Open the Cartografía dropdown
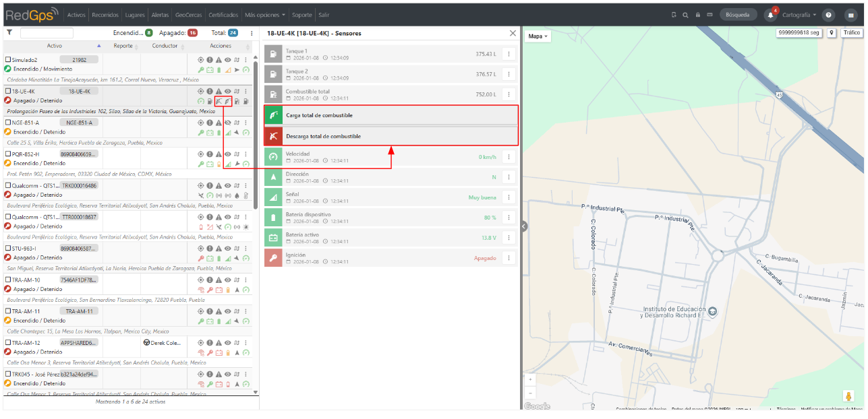Image resolution: width=868 pixels, height=419 pixels. click(799, 15)
